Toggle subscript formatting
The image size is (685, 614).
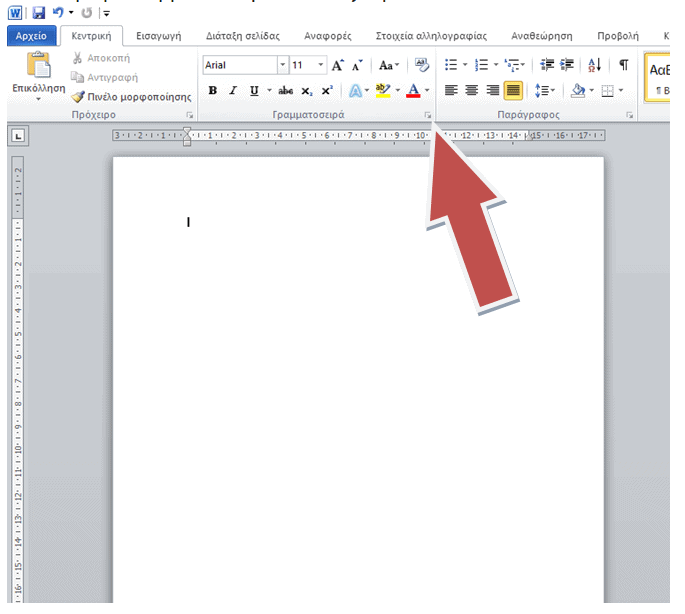(x=307, y=90)
